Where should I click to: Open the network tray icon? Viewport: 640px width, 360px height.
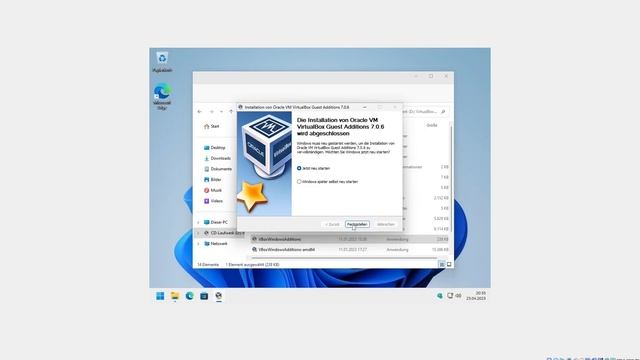[x=450, y=296]
